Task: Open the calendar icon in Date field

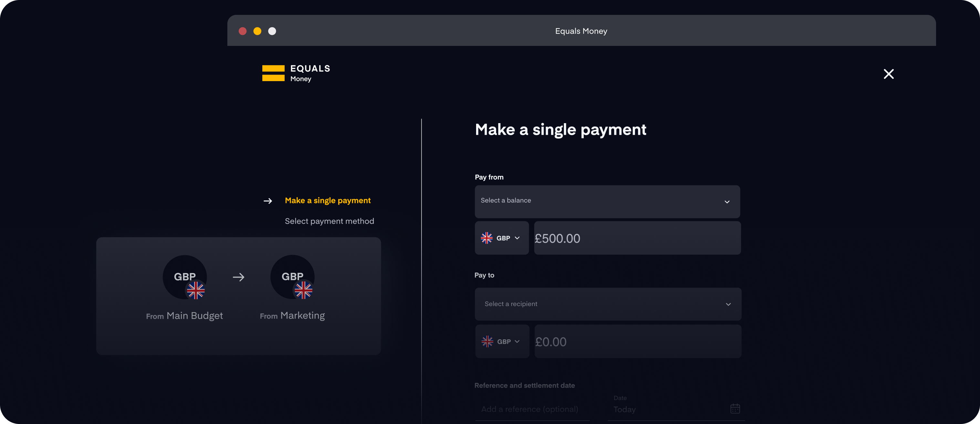Action: click(x=735, y=409)
